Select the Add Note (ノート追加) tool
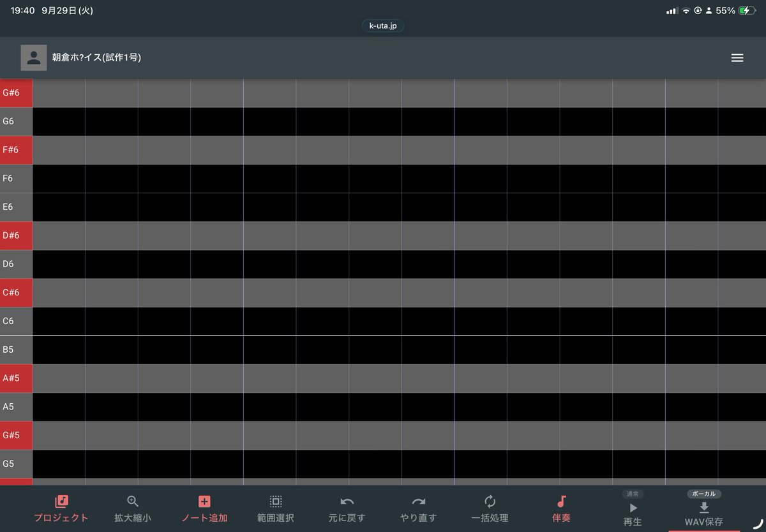The height and width of the screenshot is (532, 766). click(204, 509)
